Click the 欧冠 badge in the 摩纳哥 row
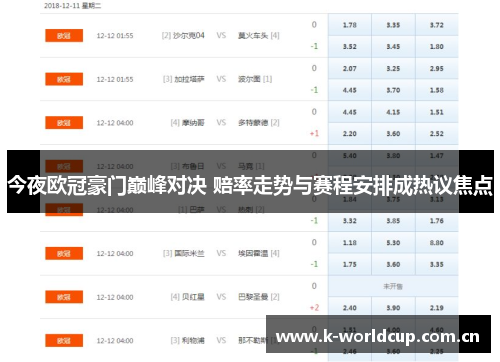 click(64, 123)
